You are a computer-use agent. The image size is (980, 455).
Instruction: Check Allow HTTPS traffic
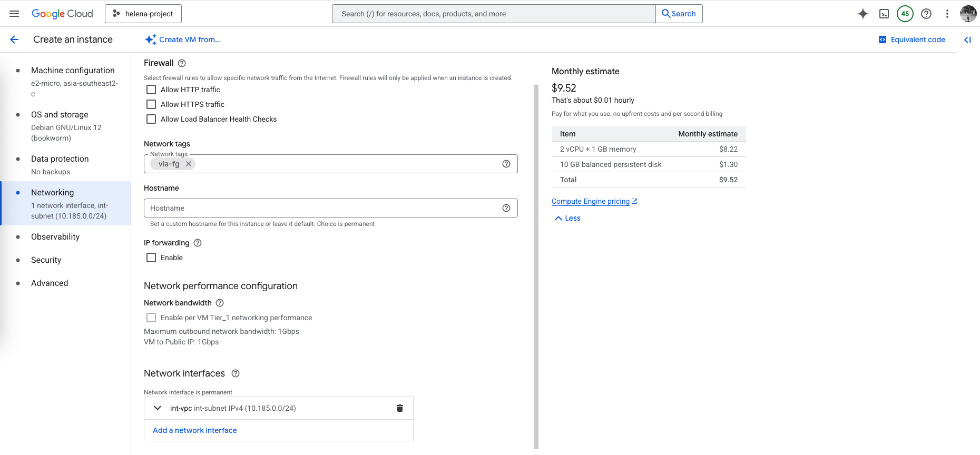pyautogui.click(x=151, y=104)
